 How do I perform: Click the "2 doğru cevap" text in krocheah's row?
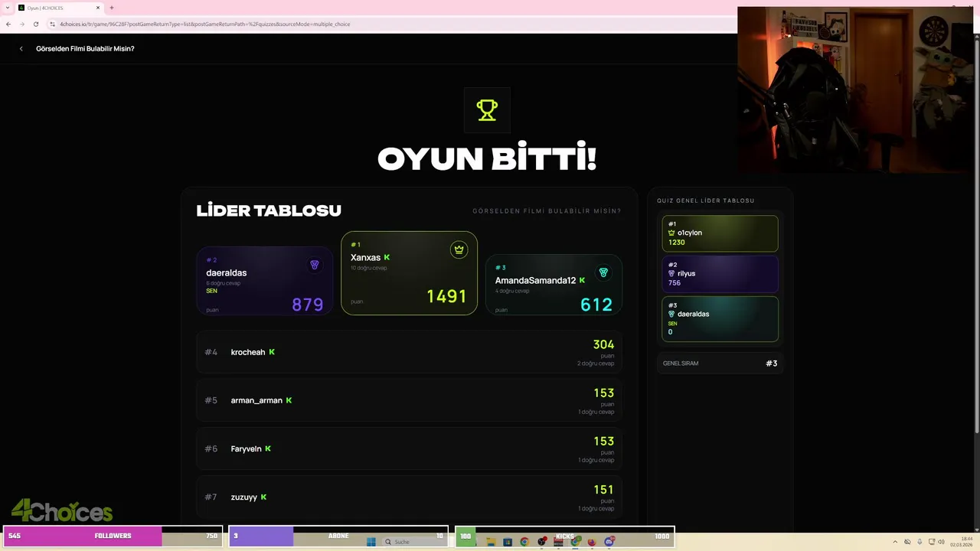coord(596,364)
